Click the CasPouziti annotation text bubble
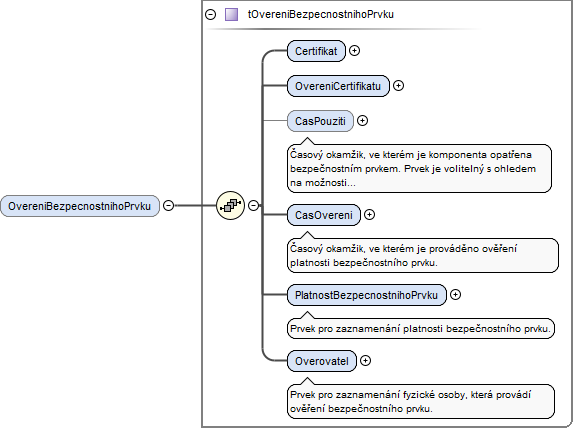The width and height of the screenshot is (574, 429). [419, 168]
